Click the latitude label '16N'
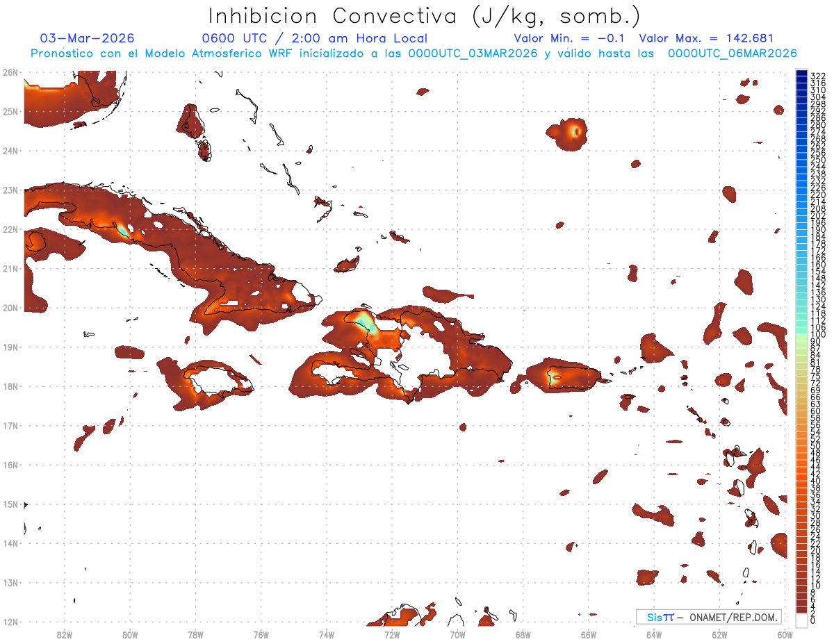The width and height of the screenshot is (834, 644). 10,465
